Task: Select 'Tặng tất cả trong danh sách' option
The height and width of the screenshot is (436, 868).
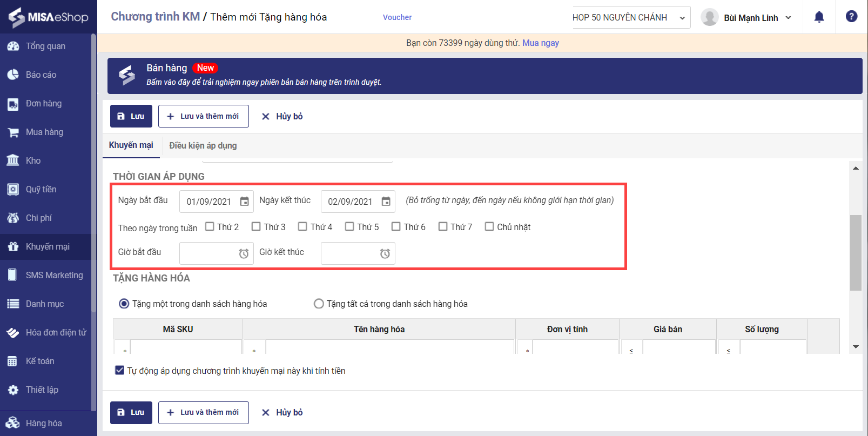Action: coord(319,304)
